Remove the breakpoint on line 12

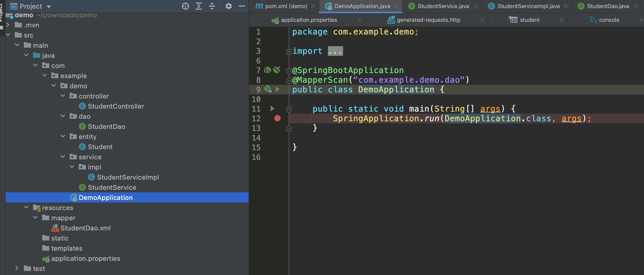click(277, 118)
